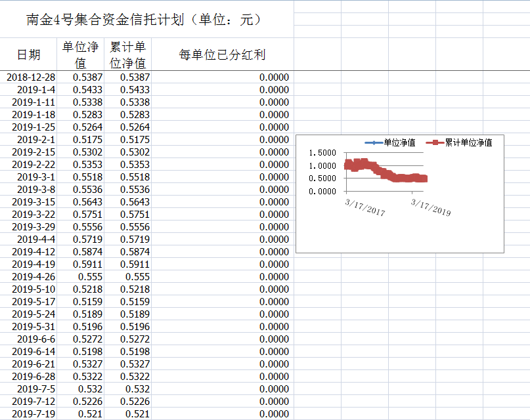Select the title cell 南金4号集合资金信托计划
The image size is (530, 420).
tap(146, 19)
